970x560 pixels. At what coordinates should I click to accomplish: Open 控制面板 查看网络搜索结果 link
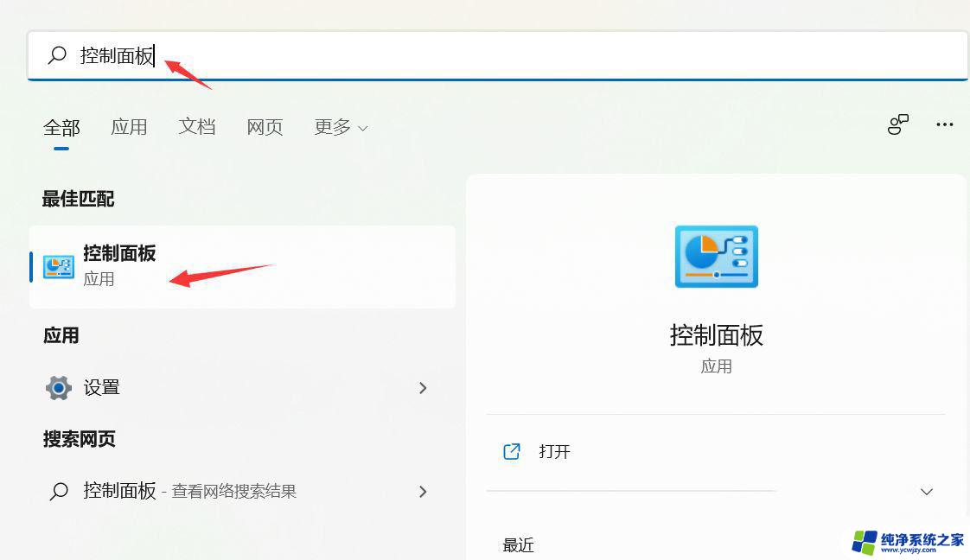tap(190, 492)
